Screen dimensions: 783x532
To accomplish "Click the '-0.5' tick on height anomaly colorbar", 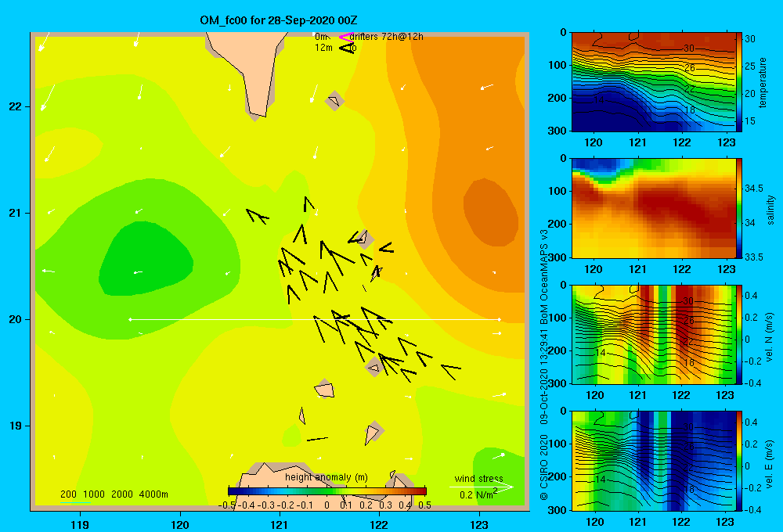I will pos(226,505).
